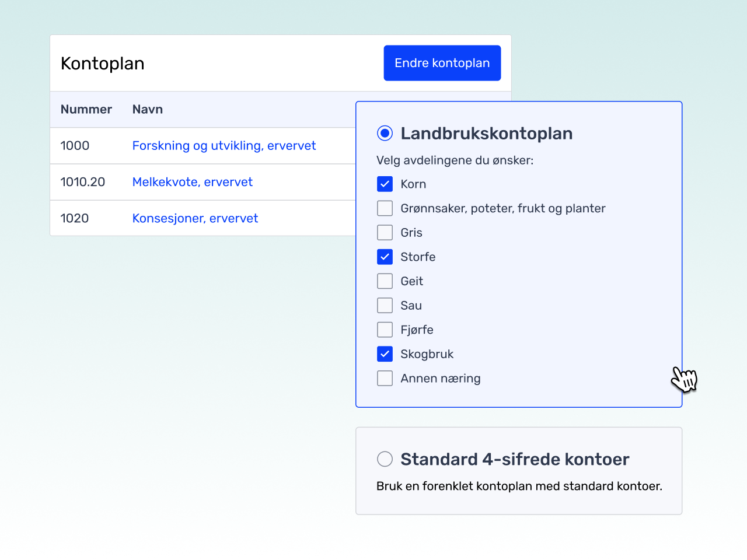Toggle the Annen næring checkbox
Viewport: 747px width, 560px height.
click(385, 379)
